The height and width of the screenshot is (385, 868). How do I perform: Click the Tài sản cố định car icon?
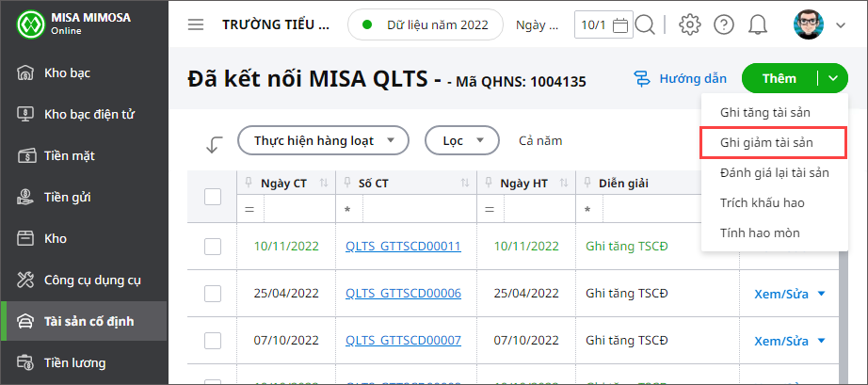point(25,321)
